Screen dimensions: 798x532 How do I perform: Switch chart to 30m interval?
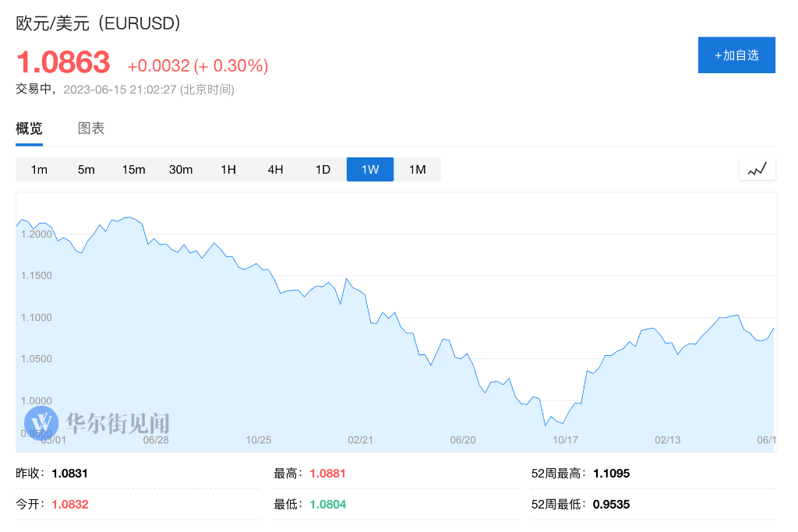pyautogui.click(x=181, y=169)
